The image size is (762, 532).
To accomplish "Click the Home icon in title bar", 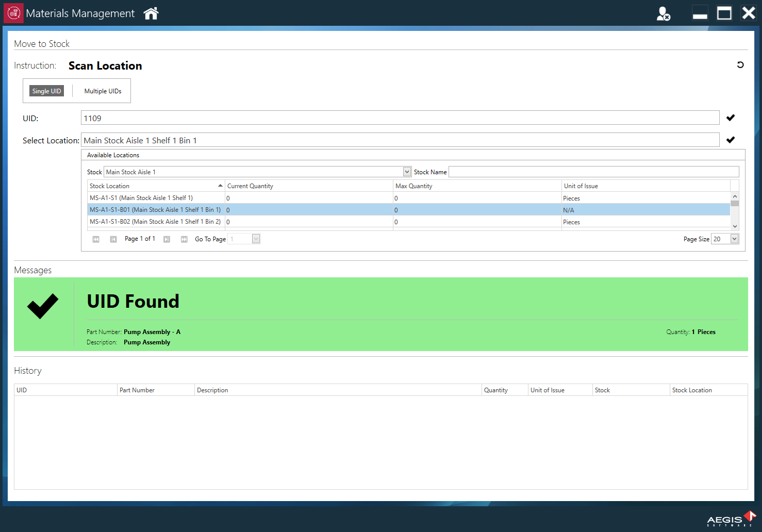I will [x=151, y=13].
